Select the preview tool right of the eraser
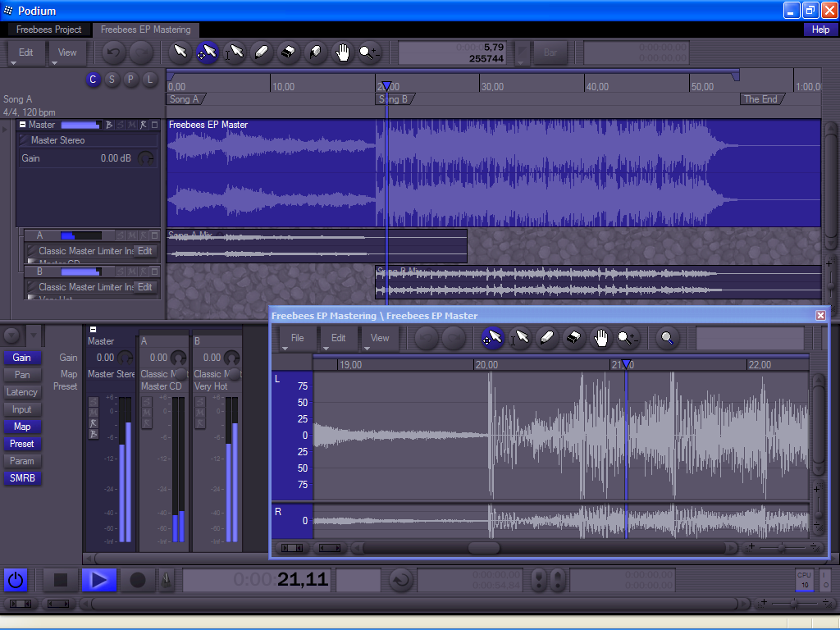The image size is (840, 630). (x=316, y=52)
